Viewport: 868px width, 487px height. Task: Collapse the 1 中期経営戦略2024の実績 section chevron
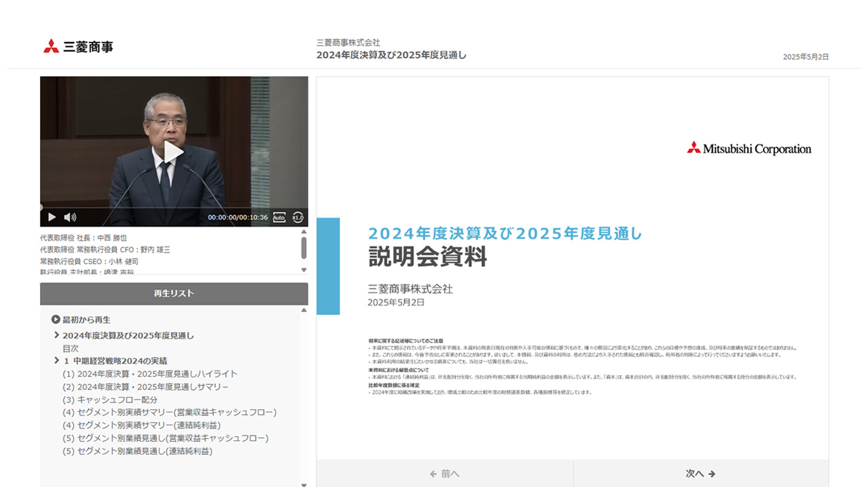pos(56,361)
